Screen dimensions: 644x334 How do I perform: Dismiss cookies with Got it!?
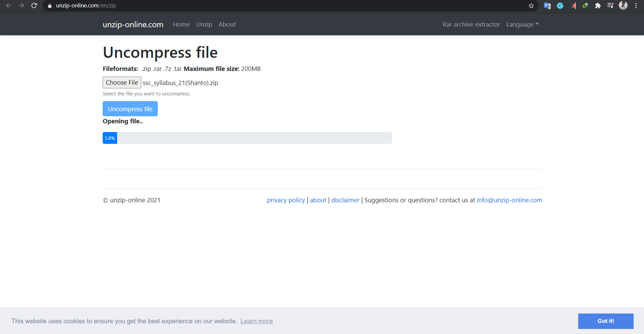click(606, 321)
